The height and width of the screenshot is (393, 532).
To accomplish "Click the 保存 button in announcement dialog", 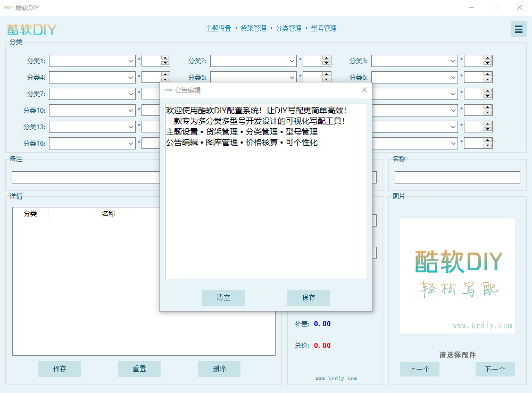I will [309, 298].
